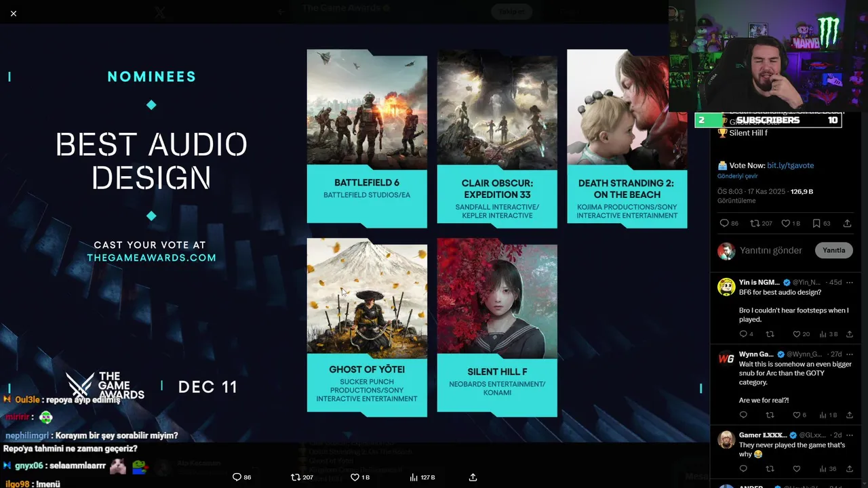The width and height of the screenshot is (868, 488).
Task: Click 'Silent Hill f' line in post text
Action: (748, 133)
